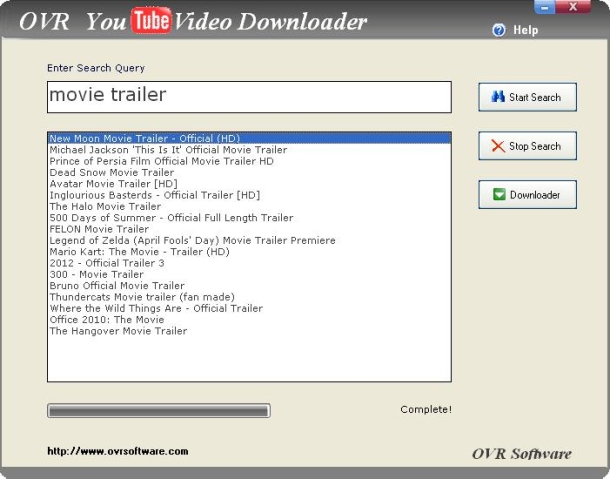Screen dimensions: 610x479
Task: Click the 'Complete!' status text
Action: (x=426, y=409)
